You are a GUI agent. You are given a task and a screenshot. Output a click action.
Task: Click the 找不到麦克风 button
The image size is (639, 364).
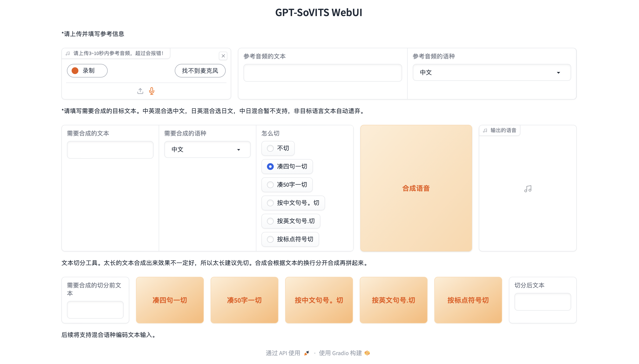(x=200, y=70)
